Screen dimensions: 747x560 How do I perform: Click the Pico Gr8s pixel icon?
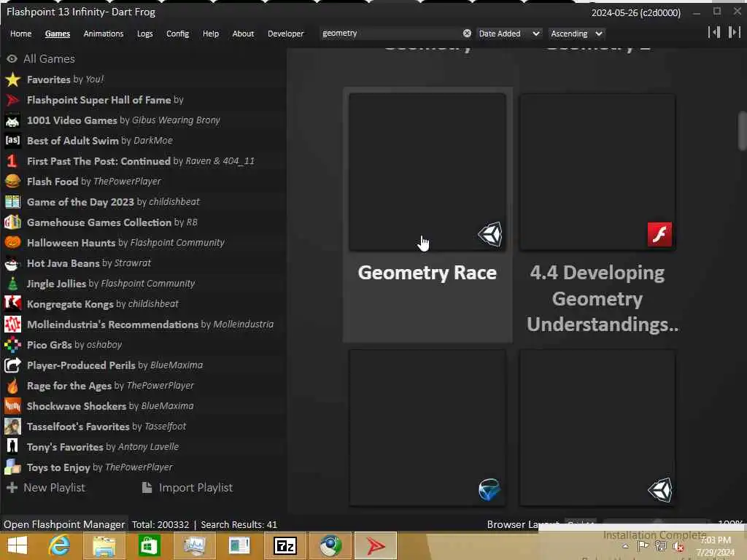tap(12, 345)
